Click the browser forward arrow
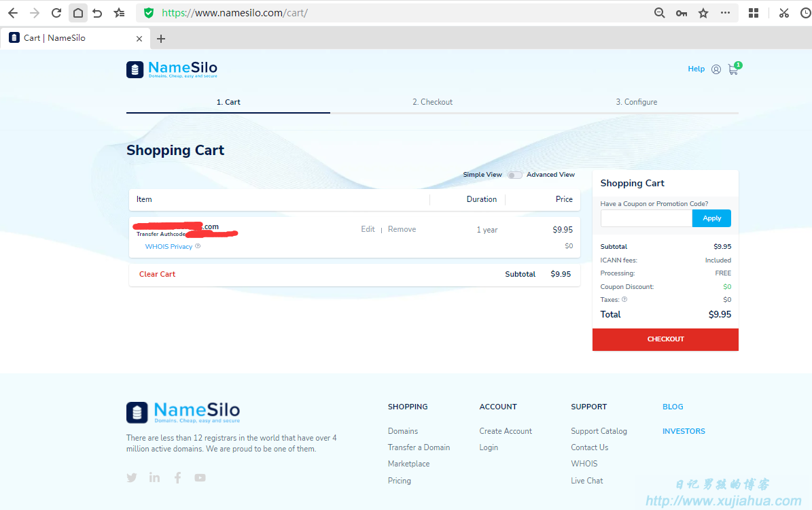 (35, 13)
